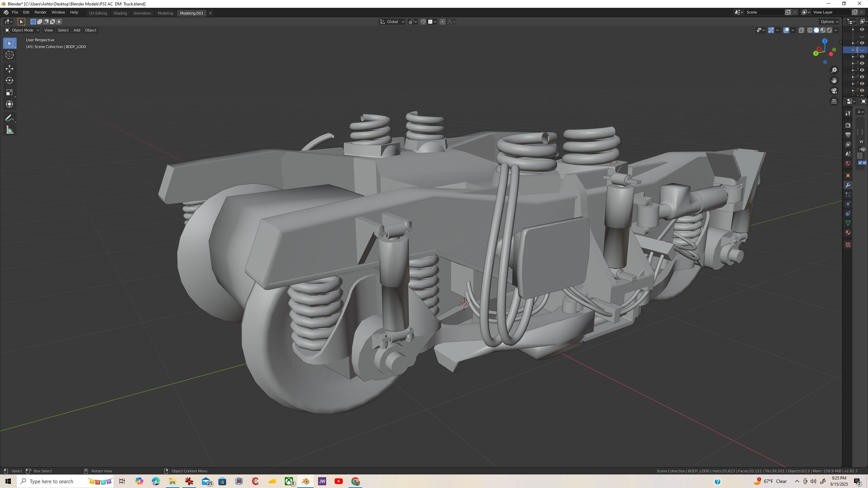
Task: Open the Render menu
Action: coord(40,12)
